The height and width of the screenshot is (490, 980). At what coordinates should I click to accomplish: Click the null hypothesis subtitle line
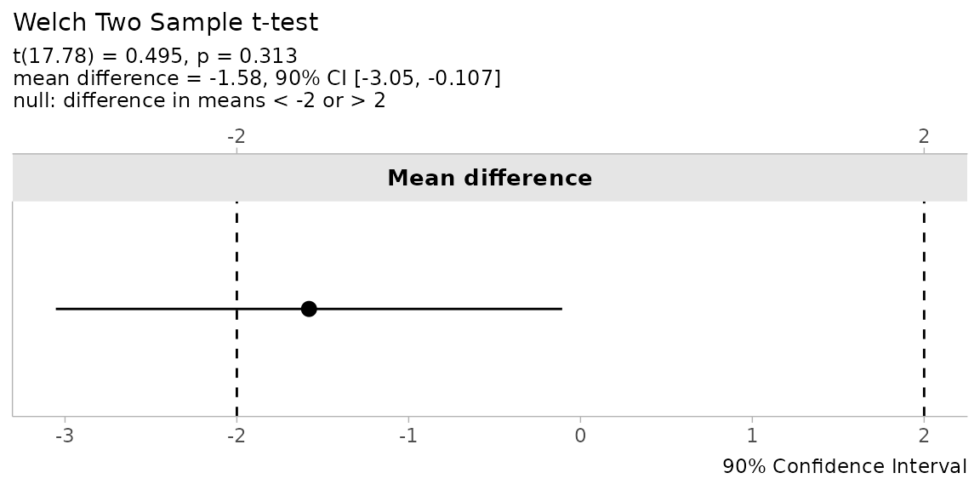point(199,101)
